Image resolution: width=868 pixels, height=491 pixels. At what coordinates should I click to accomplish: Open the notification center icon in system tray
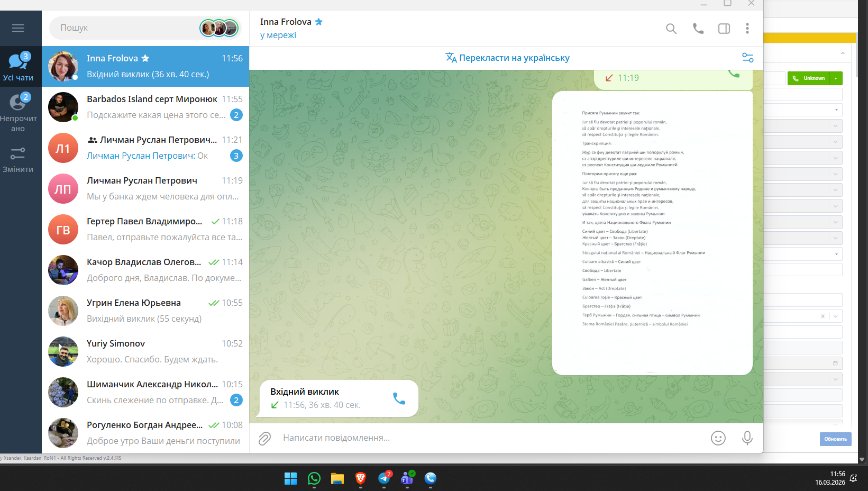[854, 478]
